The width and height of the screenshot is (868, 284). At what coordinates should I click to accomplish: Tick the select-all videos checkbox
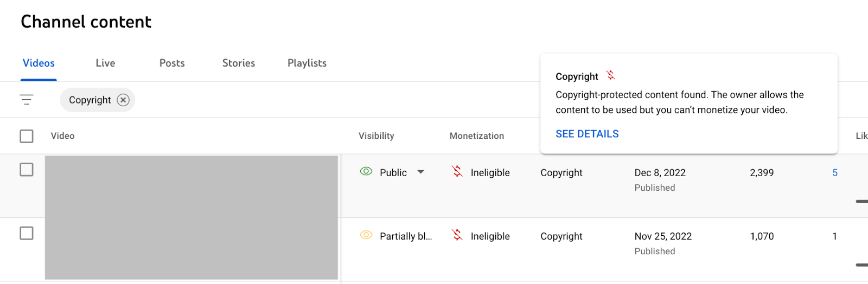coord(27,136)
